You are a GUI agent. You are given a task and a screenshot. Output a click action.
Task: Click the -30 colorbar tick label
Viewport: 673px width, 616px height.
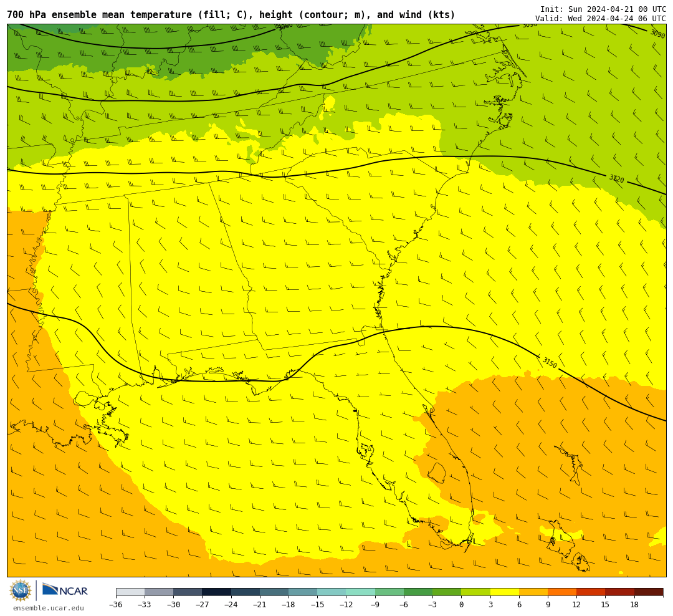[173, 605]
